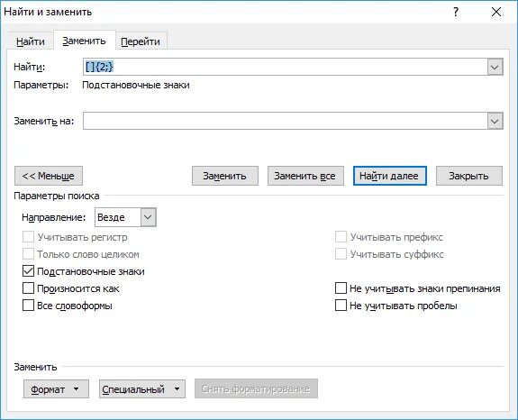
Task: Select the Заменить tab
Action: click(85, 41)
